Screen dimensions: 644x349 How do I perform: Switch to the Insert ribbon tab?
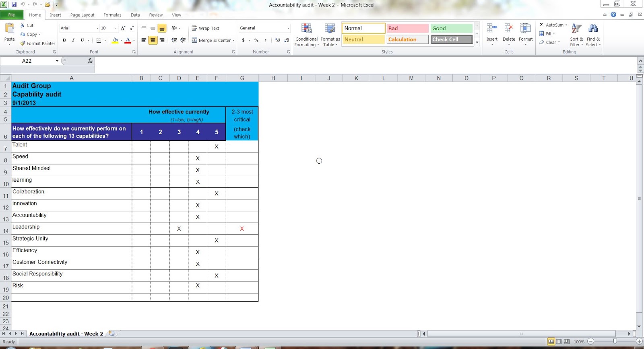[56, 15]
